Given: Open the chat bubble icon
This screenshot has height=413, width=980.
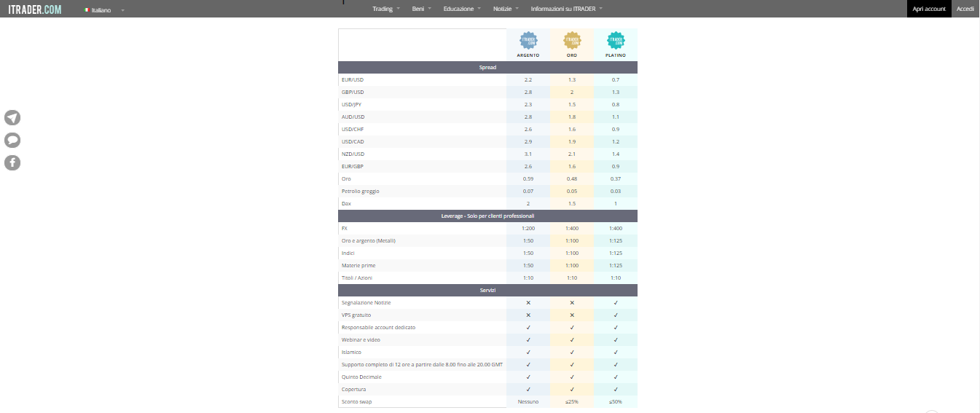Looking at the screenshot, I should point(12,141).
